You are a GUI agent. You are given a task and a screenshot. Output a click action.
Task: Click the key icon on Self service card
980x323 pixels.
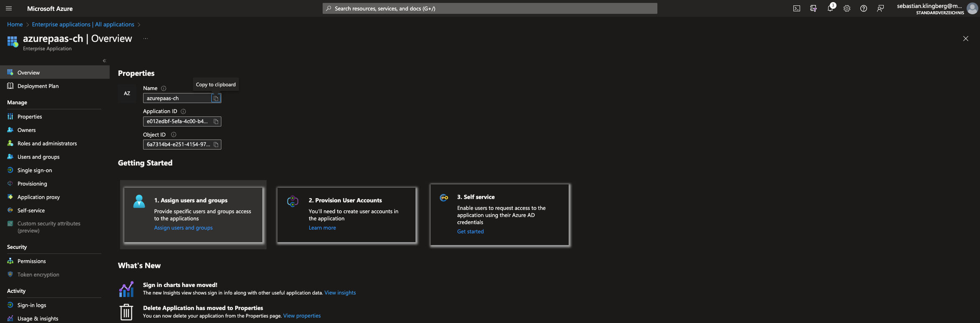coord(444,198)
